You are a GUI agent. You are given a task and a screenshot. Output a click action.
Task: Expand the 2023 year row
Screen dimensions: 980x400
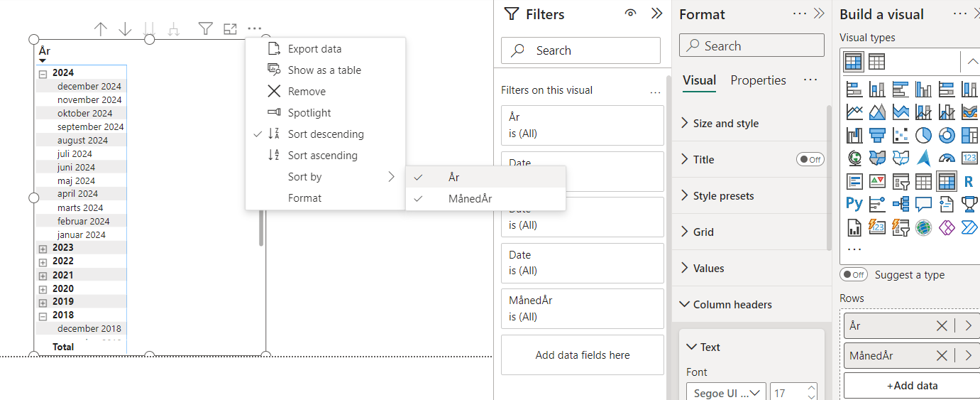(43, 249)
